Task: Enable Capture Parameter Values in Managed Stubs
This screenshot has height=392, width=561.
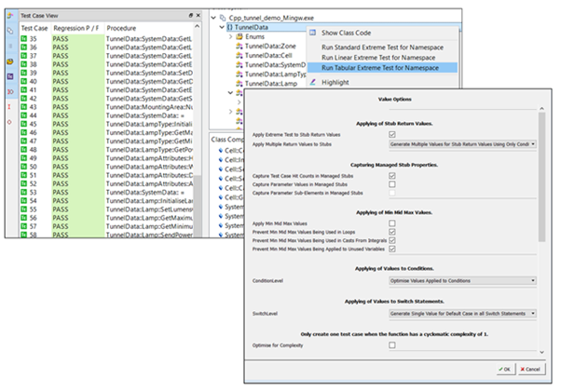Action: click(x=392, y=184)
